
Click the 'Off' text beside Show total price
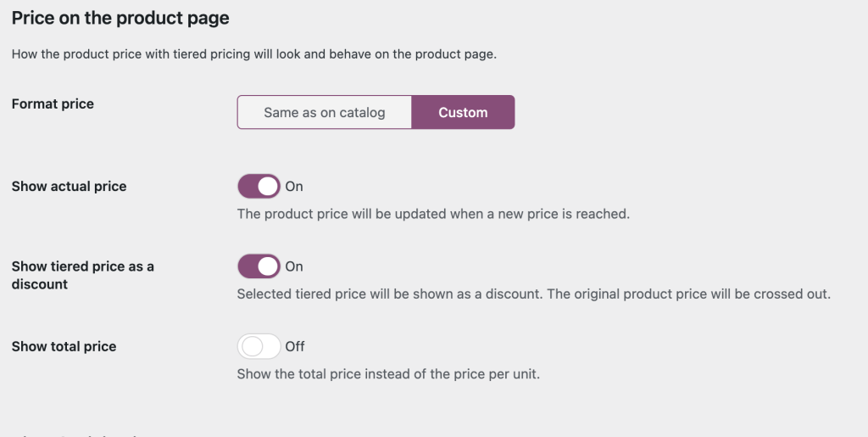(x=295, y=346)
